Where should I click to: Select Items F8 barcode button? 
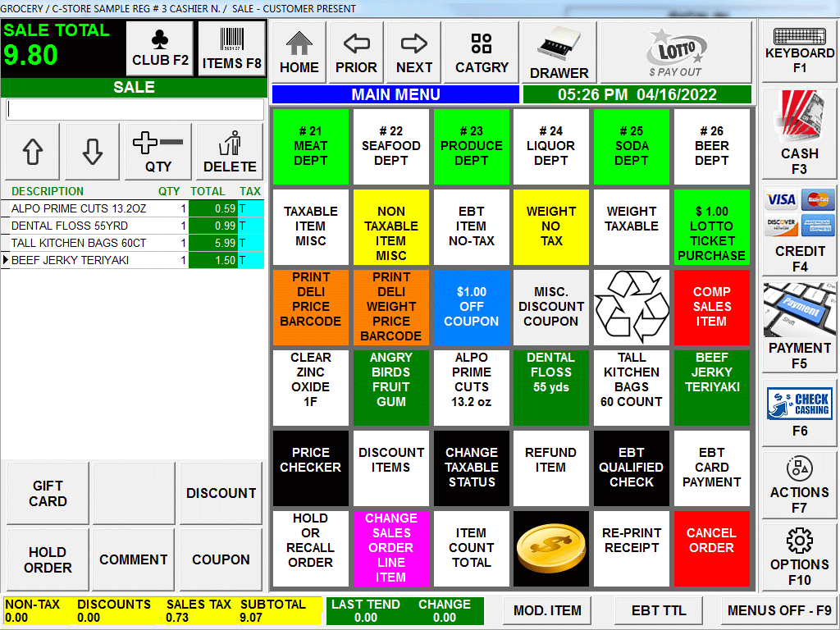pos(232,48)
